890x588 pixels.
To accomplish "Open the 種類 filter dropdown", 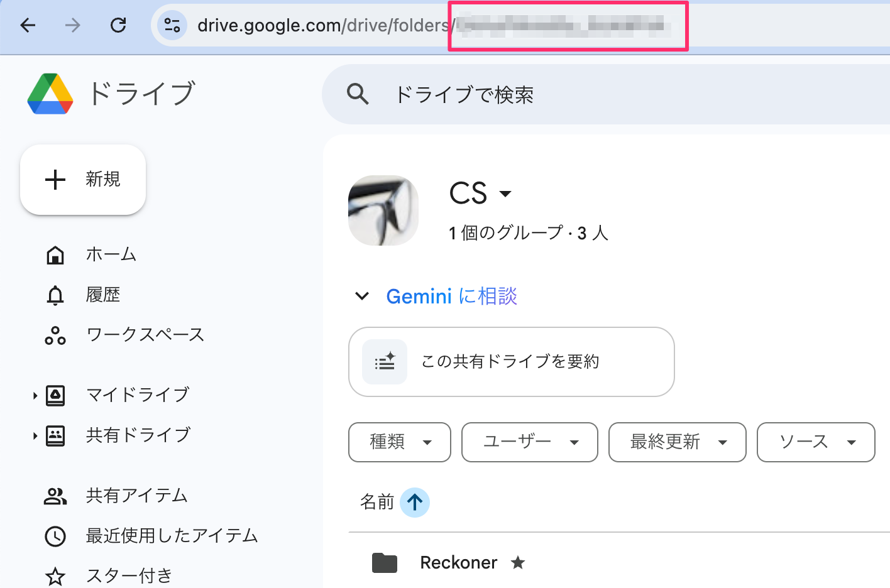I will (x=399, y=442).
